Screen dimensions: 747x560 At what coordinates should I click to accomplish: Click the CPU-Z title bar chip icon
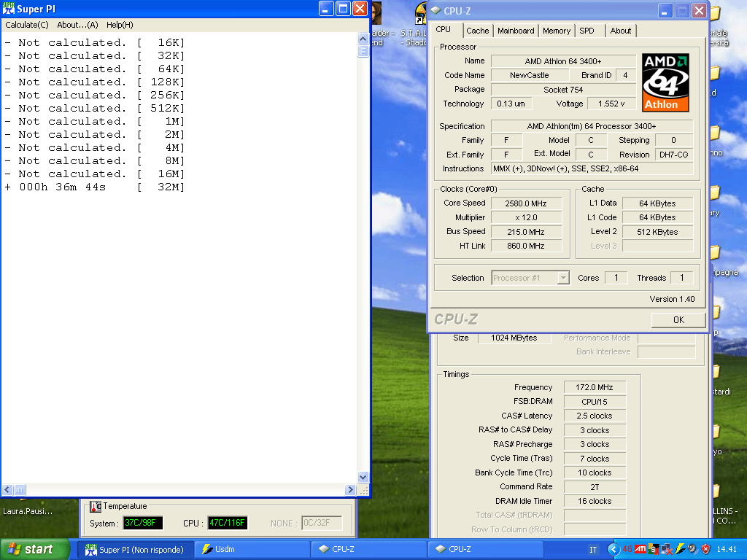pyautogui.click(x=436, y=10)
